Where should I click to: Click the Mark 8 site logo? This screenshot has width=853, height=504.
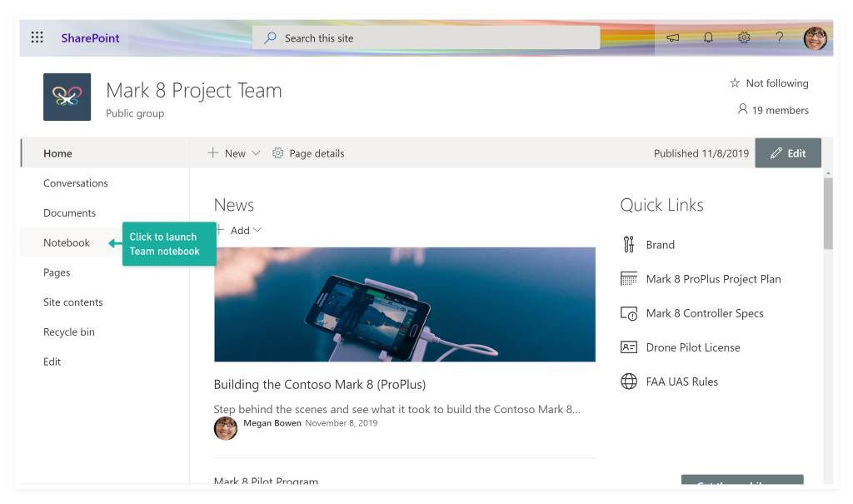click(67, 97)
